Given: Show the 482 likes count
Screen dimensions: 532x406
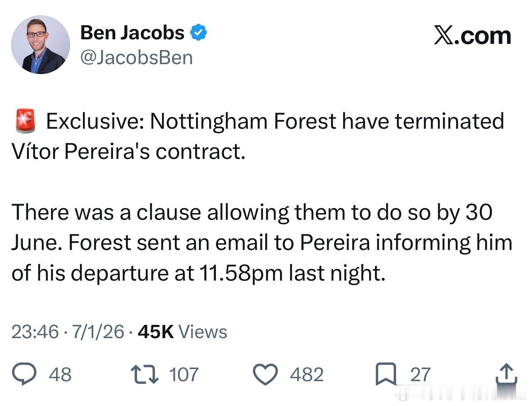Looking at the screenshot, I should coord(307,374).
